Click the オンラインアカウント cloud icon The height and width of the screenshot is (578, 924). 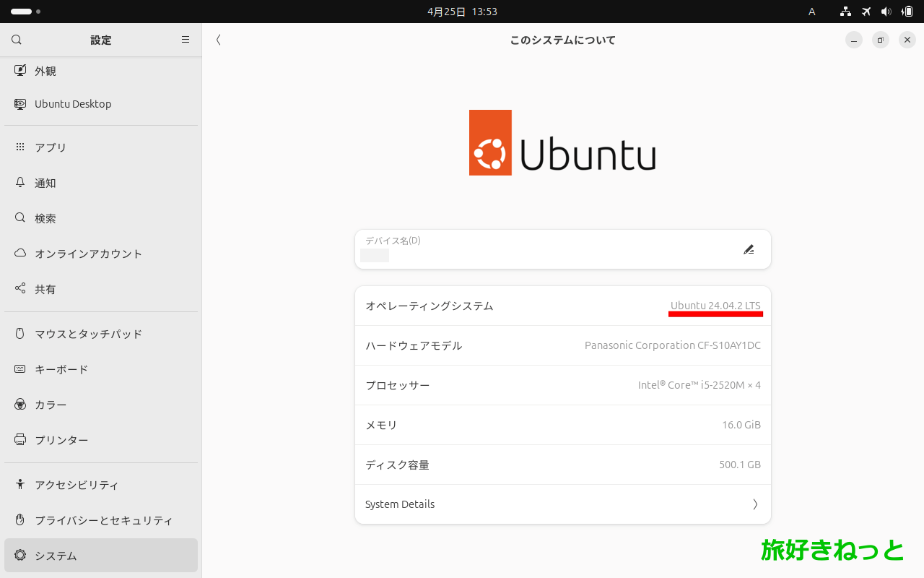[20, 254]
